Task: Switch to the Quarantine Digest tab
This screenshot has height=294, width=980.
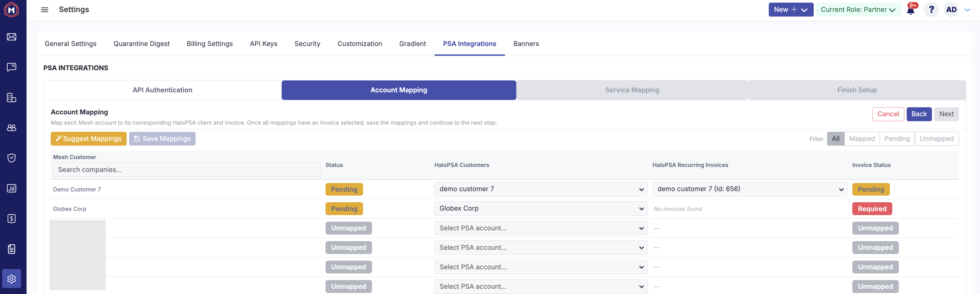Action: pos(142,44)
